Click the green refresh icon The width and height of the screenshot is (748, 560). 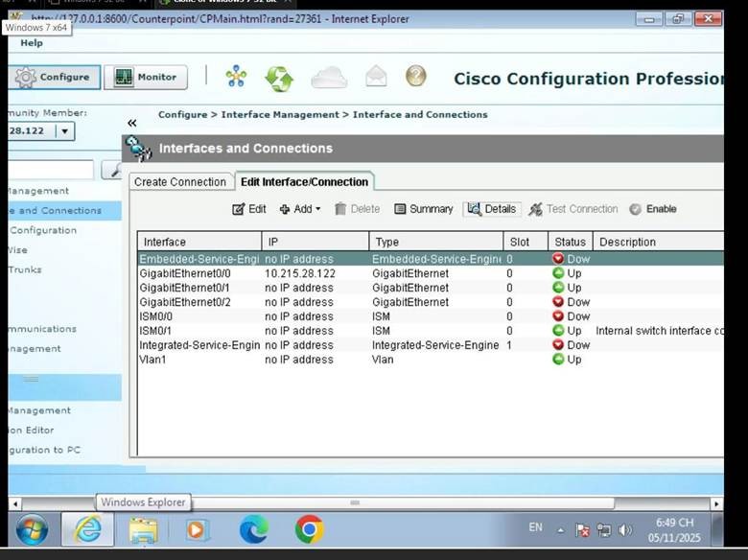(279, 77)
